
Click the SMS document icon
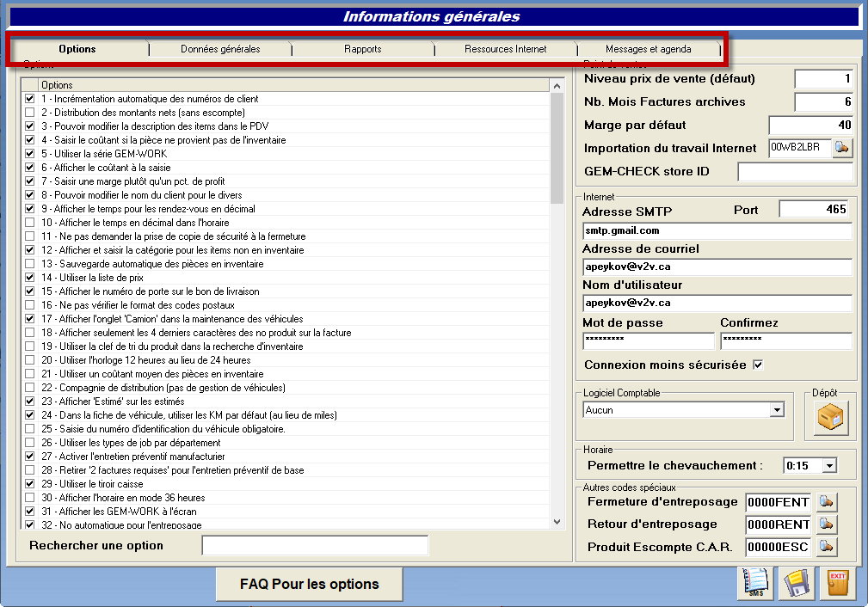click(x=755, y=583)
